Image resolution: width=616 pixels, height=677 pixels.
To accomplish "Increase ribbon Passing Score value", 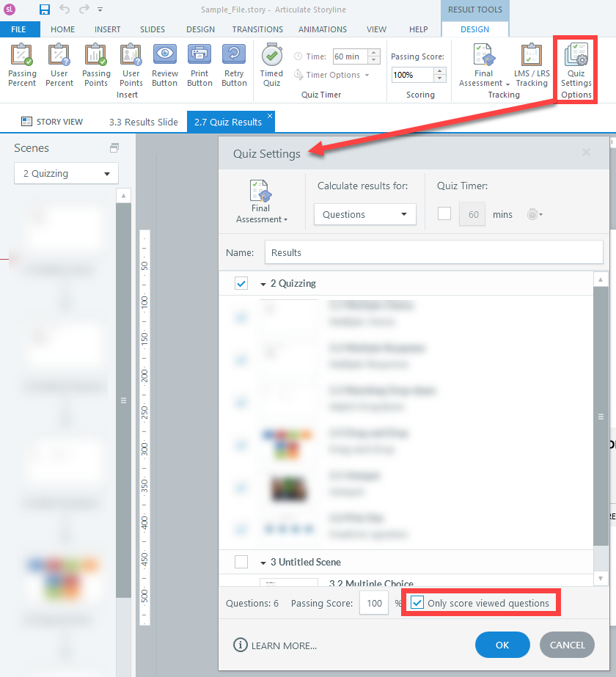I will click(x=439, y=71).
